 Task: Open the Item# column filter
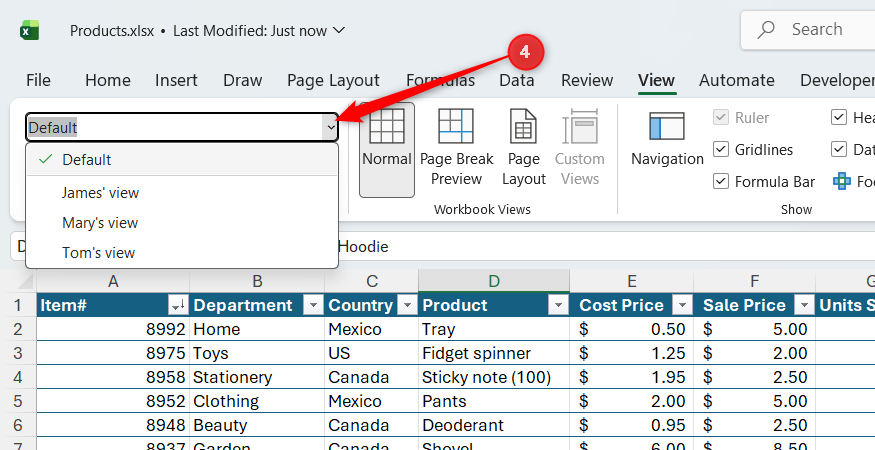178,305
